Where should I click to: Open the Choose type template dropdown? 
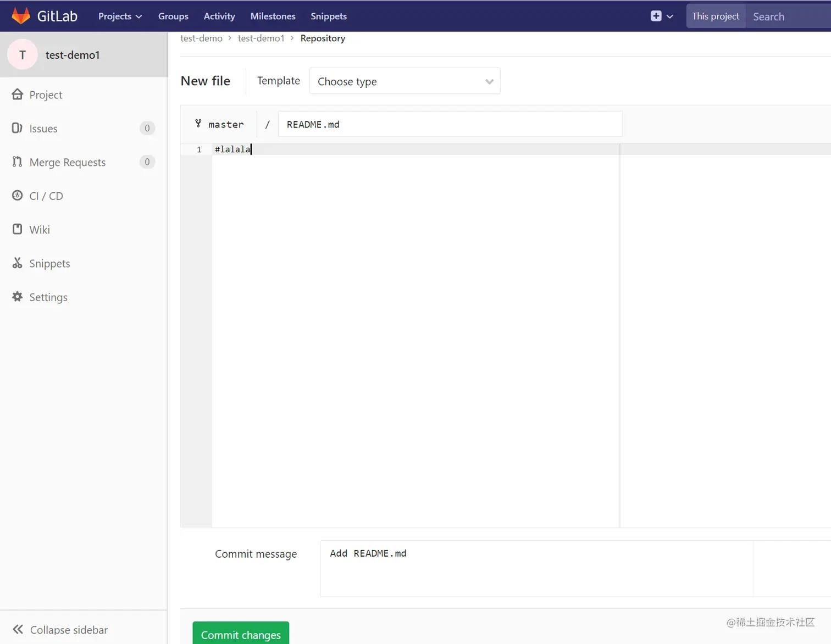(405, 81)
